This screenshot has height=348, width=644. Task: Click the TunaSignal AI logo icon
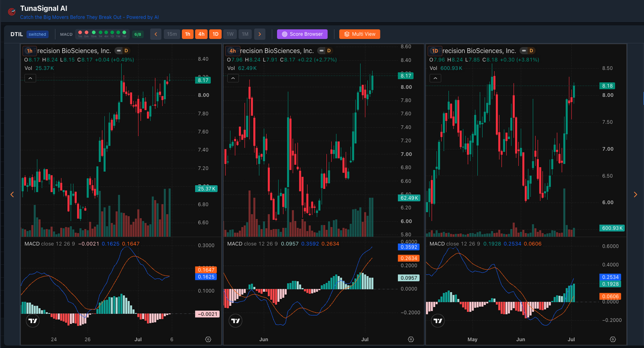click(x=11, y=11)
